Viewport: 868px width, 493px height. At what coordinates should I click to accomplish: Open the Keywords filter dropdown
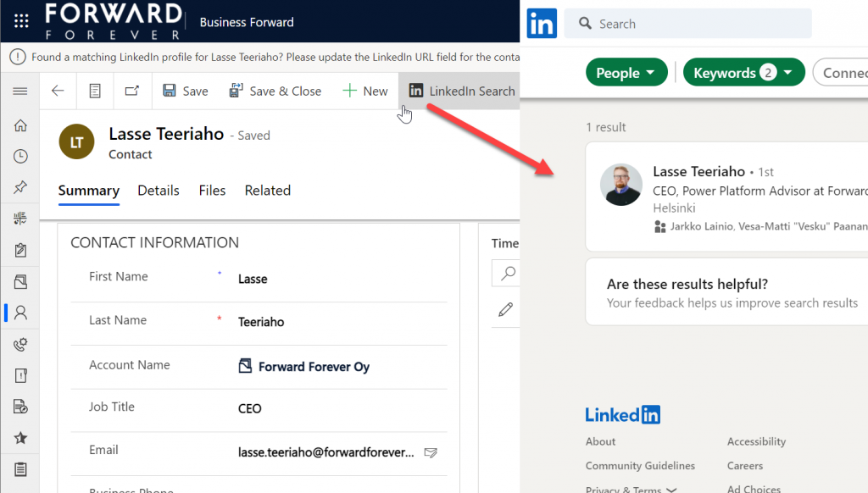click(743, 73)
